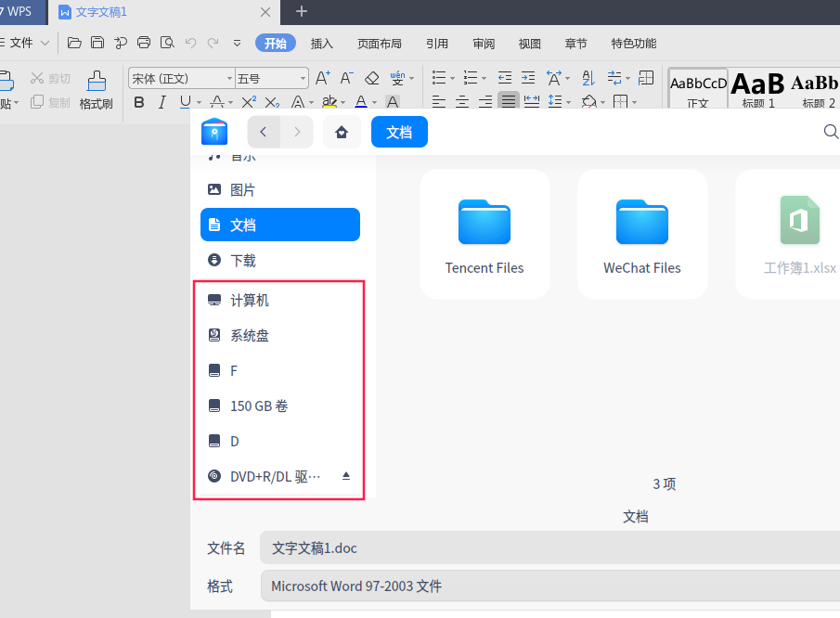This screenshot has width=840, height=618.
Task: Apply font color
Action: [362, 102]
